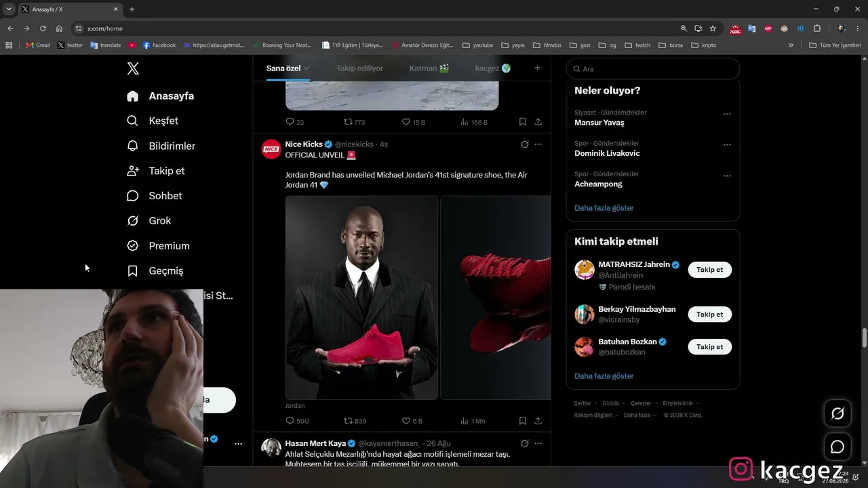The height and width of the screenshot is (488, 868).
Task: Open Sohbet chat from the sidebar
Action: coord(154,196)
